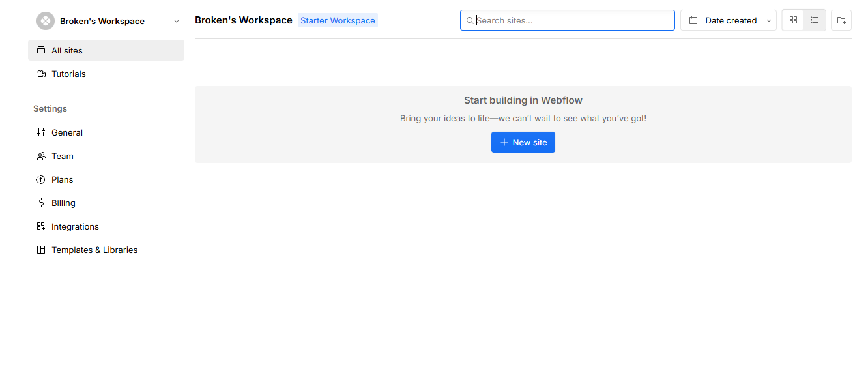Create a new folder with folder-plus icon
Image resolution: width=868 pixels, height=388 pixels.
tap(841, 20)
